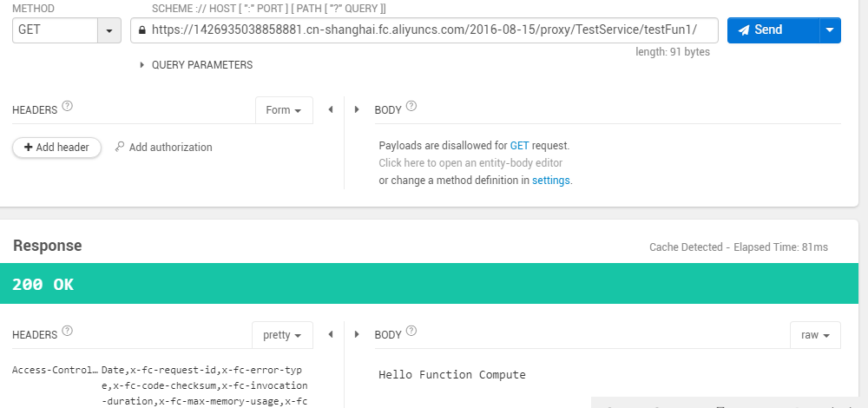Click Add authorization key icon
868x408 pixels.
click(120, 148)
